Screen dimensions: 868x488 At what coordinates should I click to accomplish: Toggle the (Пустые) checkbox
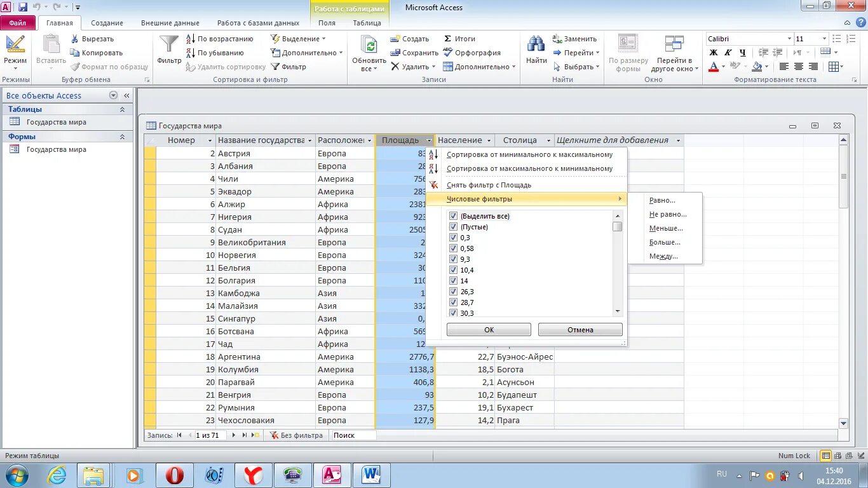pyautogui.click(x=453, y=227)
